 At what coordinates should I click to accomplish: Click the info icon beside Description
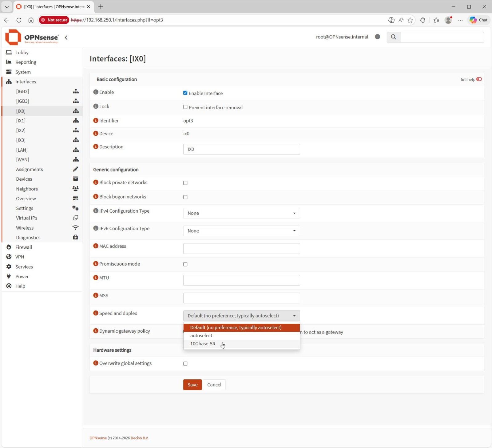pos(96,147)
